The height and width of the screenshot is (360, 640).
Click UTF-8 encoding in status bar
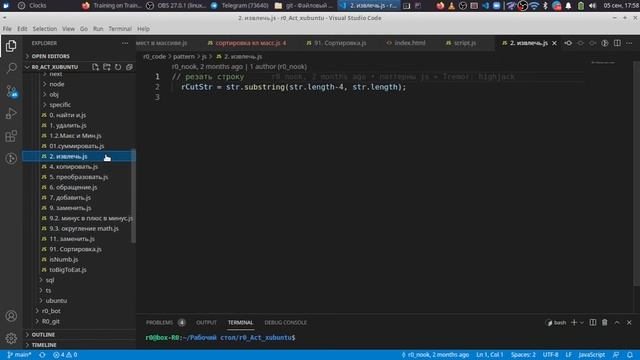tap(550, 355)
